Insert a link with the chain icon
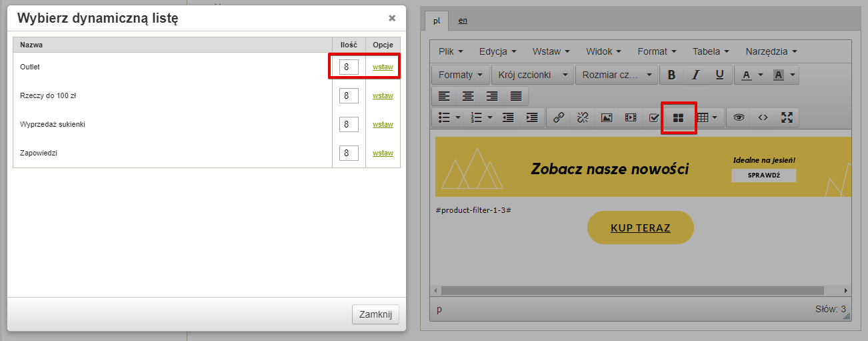The image size is (868, 341). 559,117
